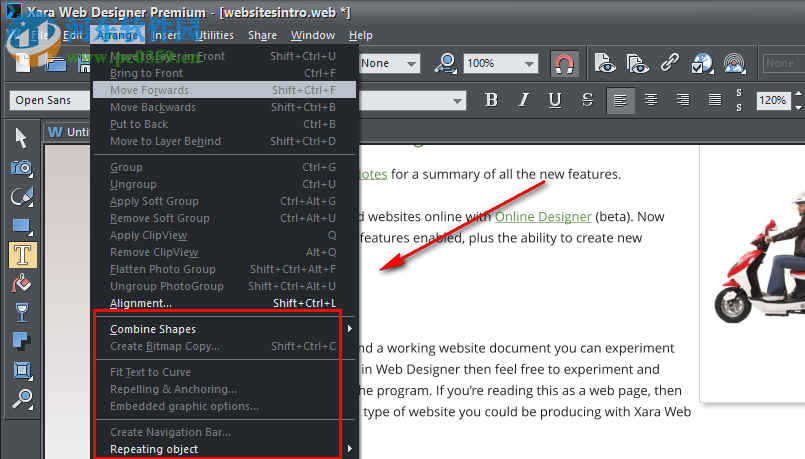Open the Utilities menu
Viewport: 805px width, 459px height.
tap(215, 35)
